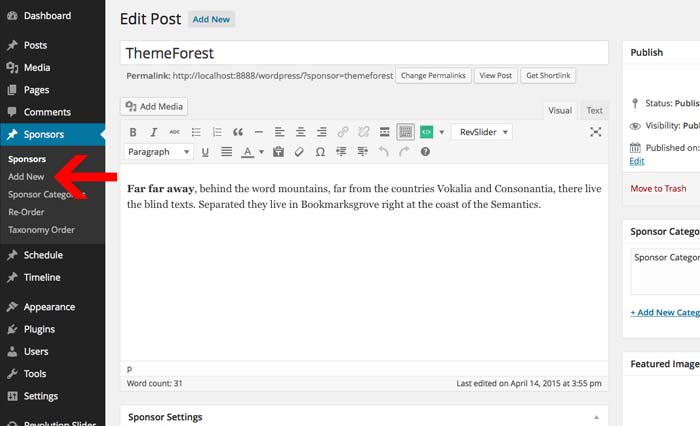Image resolution: width=700 pixels, height=426 pixels.
Task: Paste as plain text
Action: [279, 152]
